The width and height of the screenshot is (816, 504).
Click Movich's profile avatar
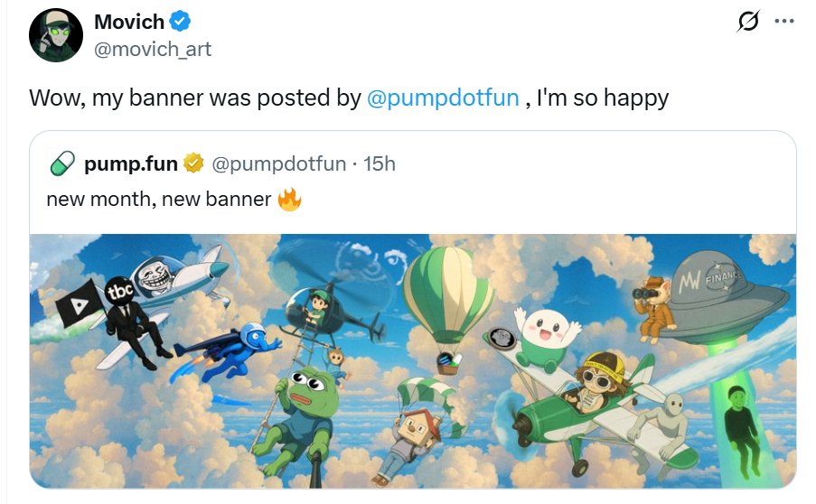coord(56,35)
